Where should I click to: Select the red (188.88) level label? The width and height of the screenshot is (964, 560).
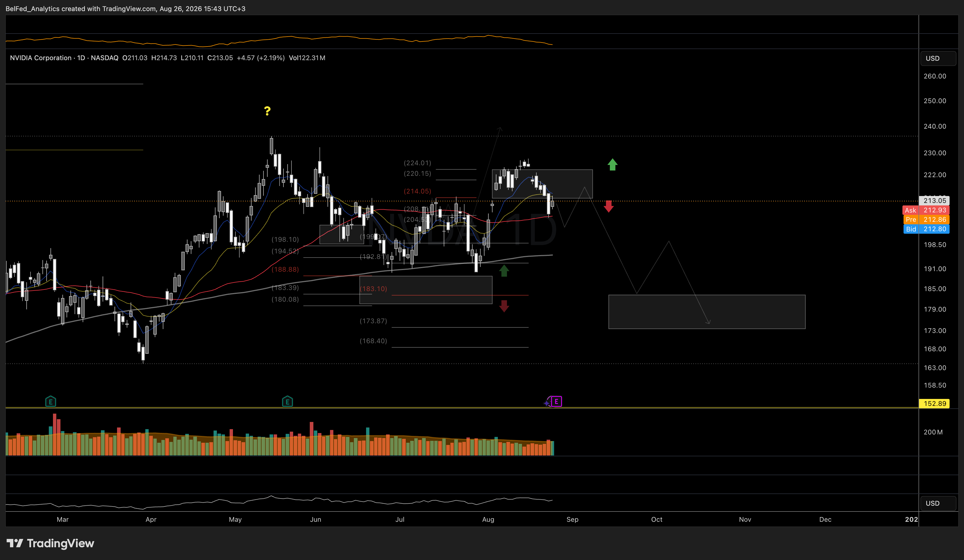click(x=285, y=270)
